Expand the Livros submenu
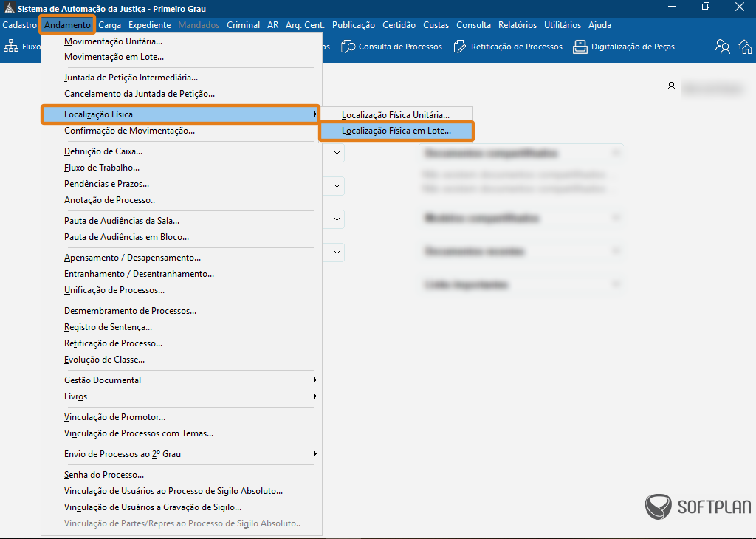 pyautogui.click(x=180, y=396)
